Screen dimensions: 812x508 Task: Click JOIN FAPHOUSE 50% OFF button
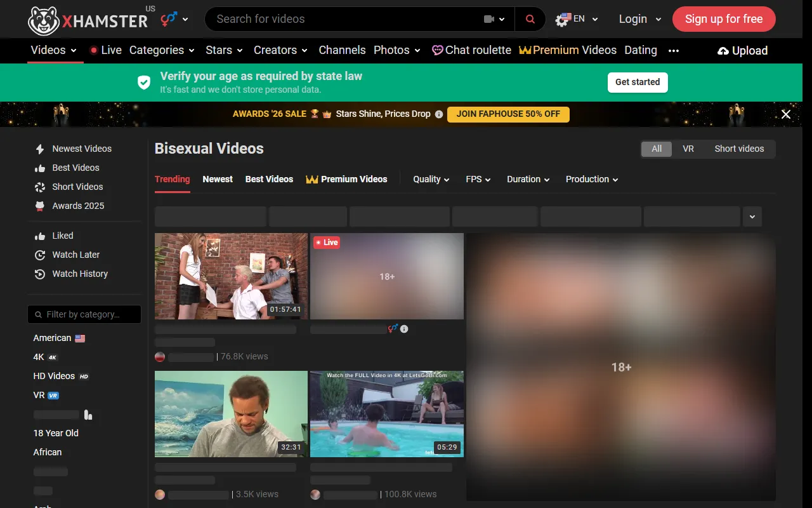(x=508, y=114)
